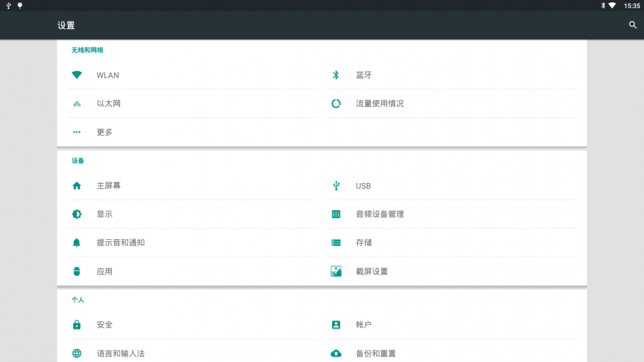The image size is (644, 362).
Task: Tap the Bluetooth icon beside 蓝牙
Action: click(x=336, y=75)
